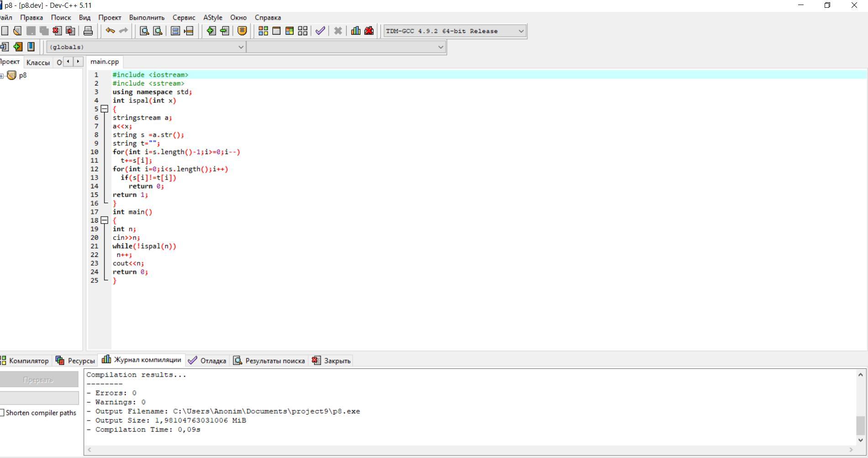The height and width of the screenshot is (458, 868).
Task: Click the new-item icon at start of second toolbar row
Action: [x=4, y=47]
